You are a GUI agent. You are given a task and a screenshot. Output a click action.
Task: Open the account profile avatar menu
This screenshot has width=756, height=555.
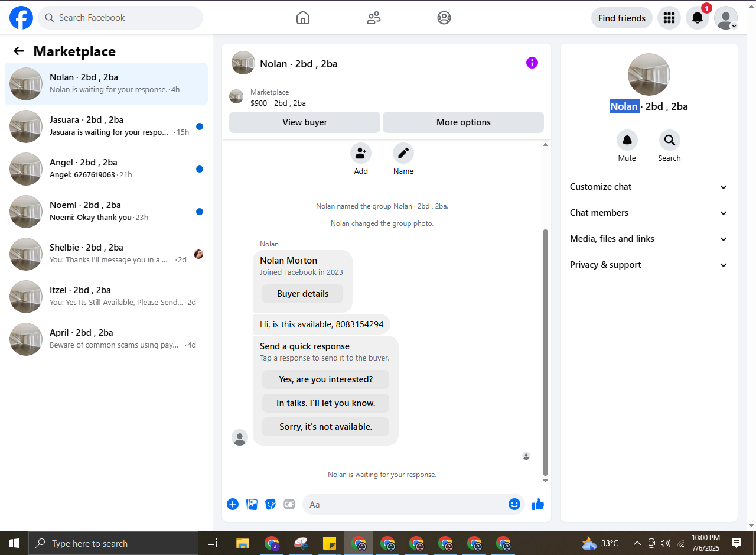tap(725, 18)
